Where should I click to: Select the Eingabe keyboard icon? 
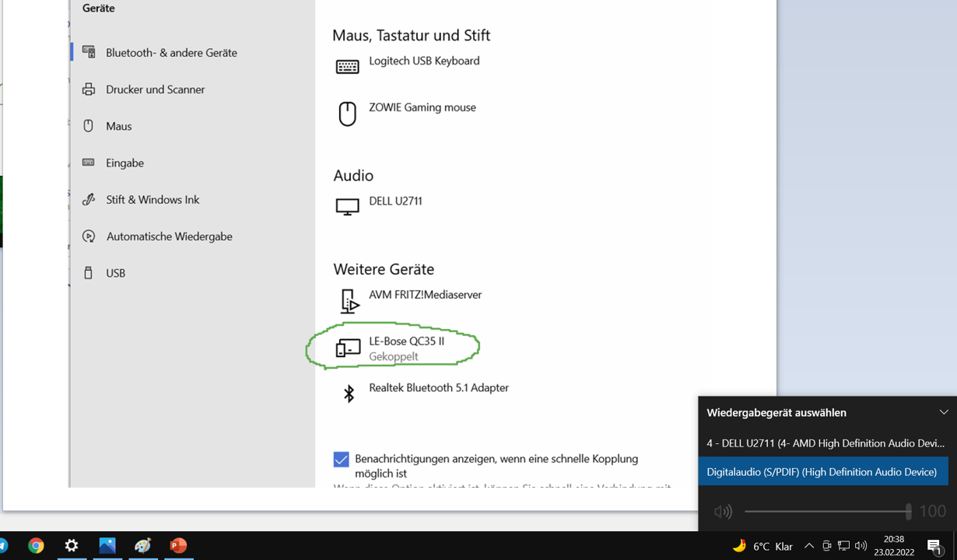coord(89,163)
